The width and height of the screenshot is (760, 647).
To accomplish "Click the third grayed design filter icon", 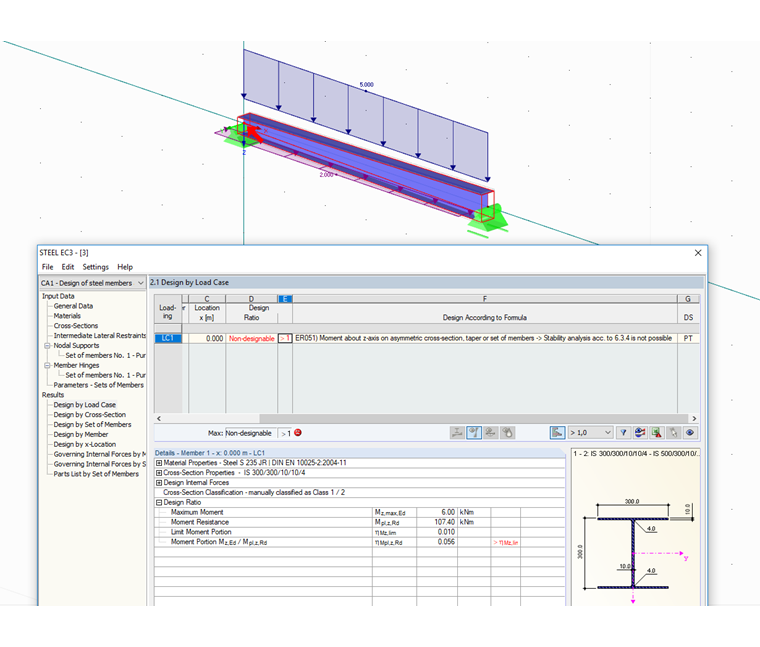I will pos(491,432).
